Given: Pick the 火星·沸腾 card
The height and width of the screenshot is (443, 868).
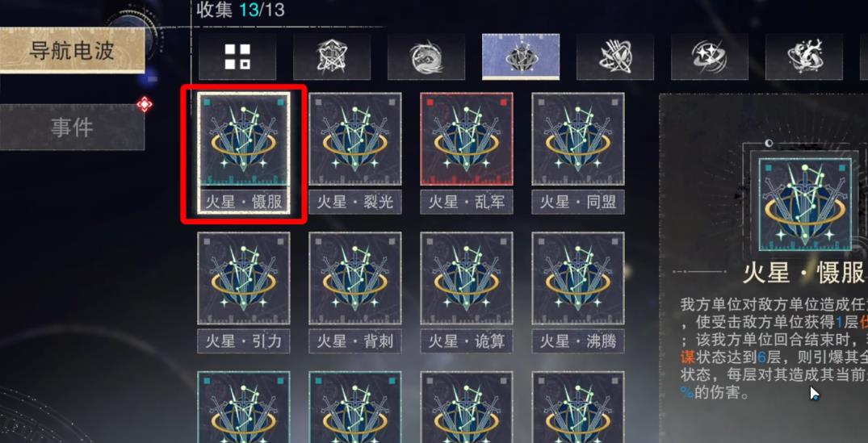Looking at the screenshot, I should (578, 293).
